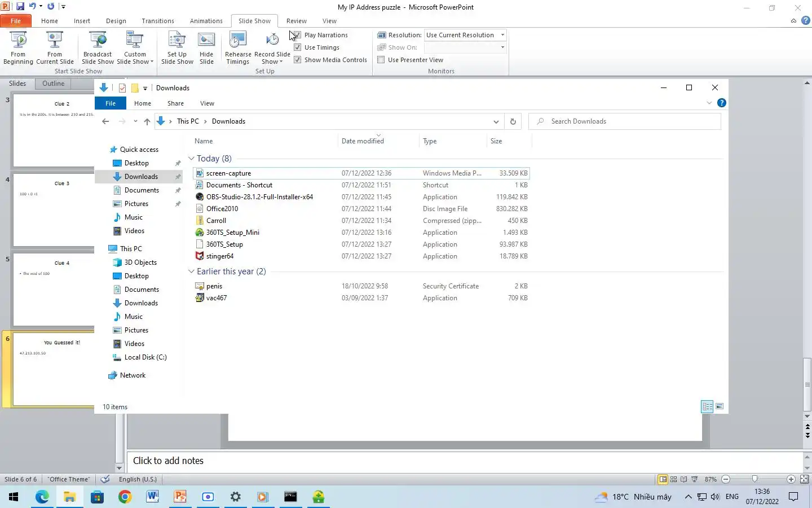
Task: Start slideshow From Current Slide
Action: click(x=55, y=48)
